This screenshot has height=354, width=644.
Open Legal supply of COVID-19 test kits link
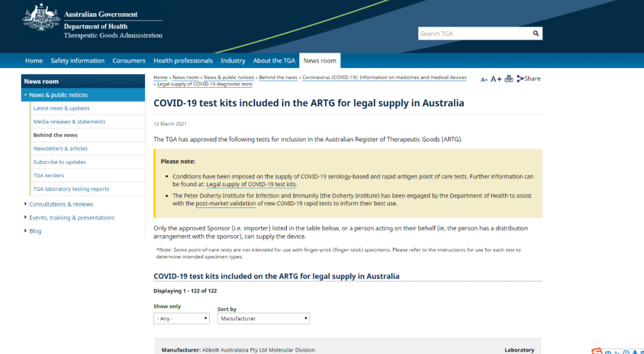coord(251,185)
